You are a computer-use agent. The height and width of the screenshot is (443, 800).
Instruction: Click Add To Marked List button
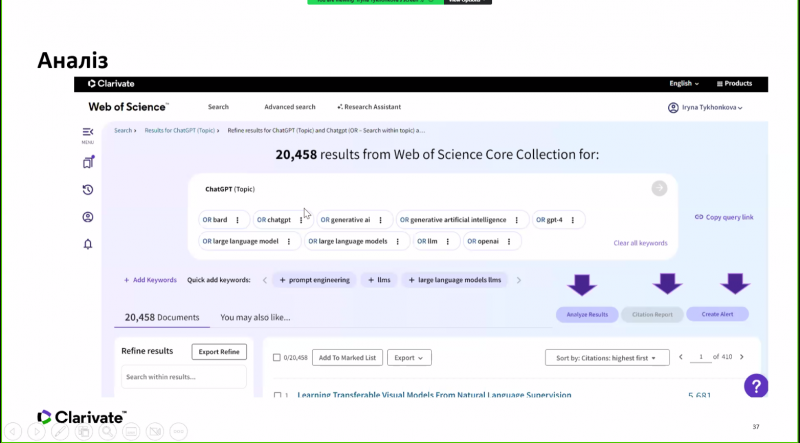click(347, 358)
